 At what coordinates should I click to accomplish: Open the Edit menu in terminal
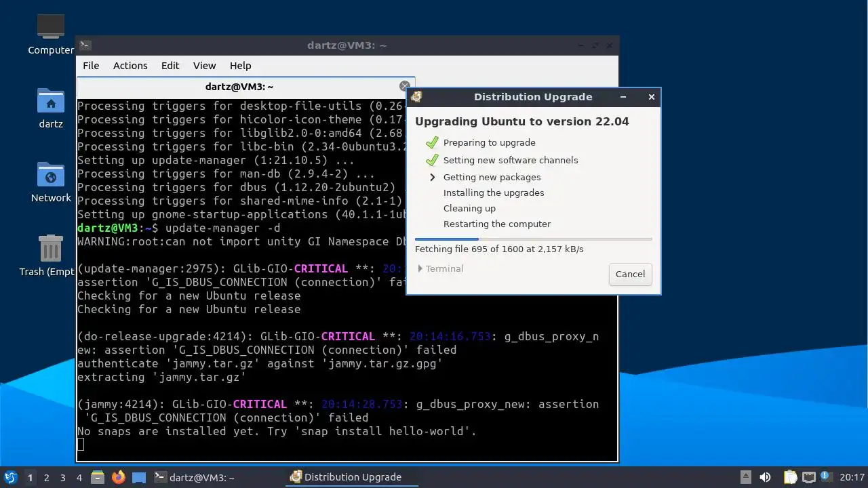pyautogui.click(x=170, y=66)
